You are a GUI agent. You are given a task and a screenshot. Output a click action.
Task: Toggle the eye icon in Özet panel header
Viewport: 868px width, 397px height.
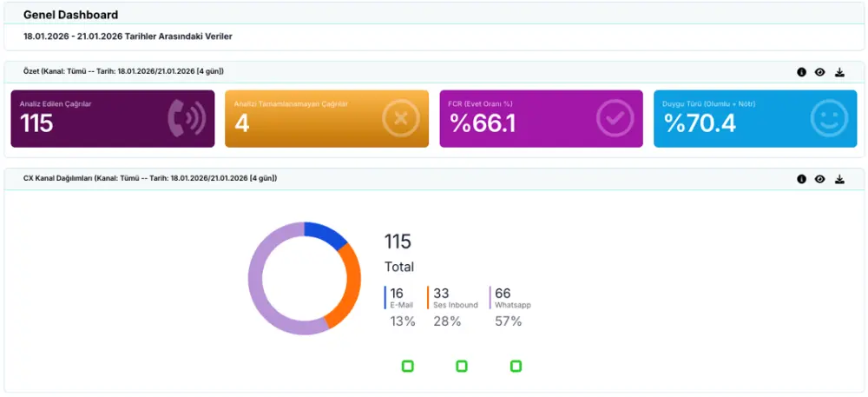point(820,72)
